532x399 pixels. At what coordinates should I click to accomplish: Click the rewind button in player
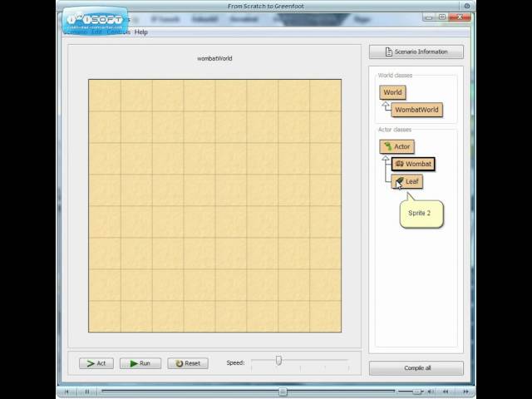click(x=446, y=392)
